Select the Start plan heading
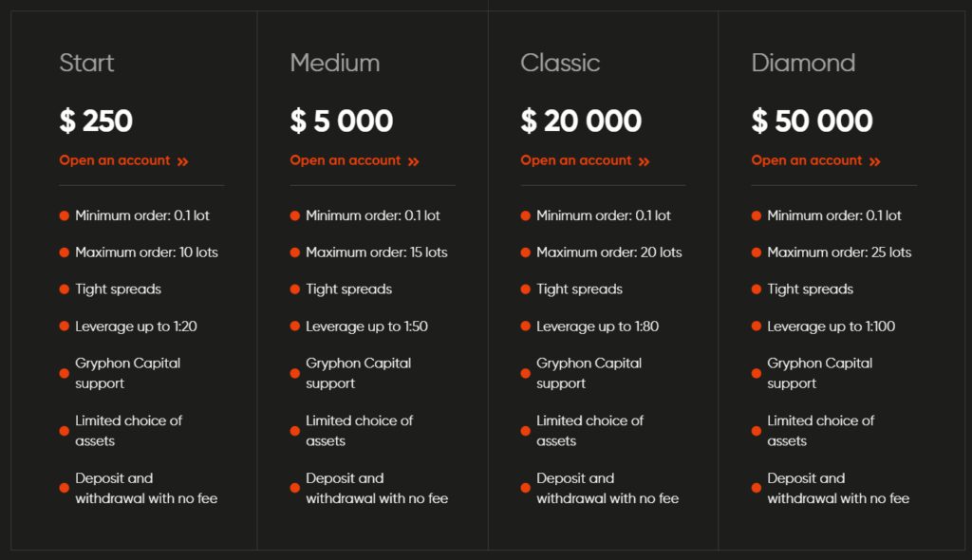The height and width of the screenshot is (560, 972). 86,63
